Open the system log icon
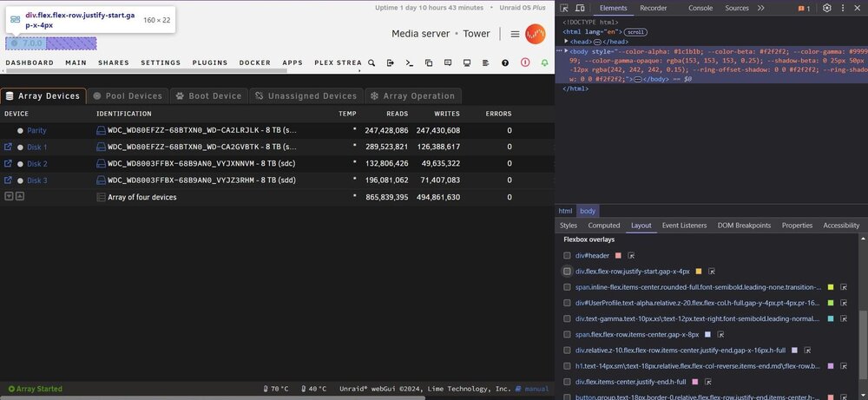The height and width of the screenshot is (400, 868). (x=485, y=63)
